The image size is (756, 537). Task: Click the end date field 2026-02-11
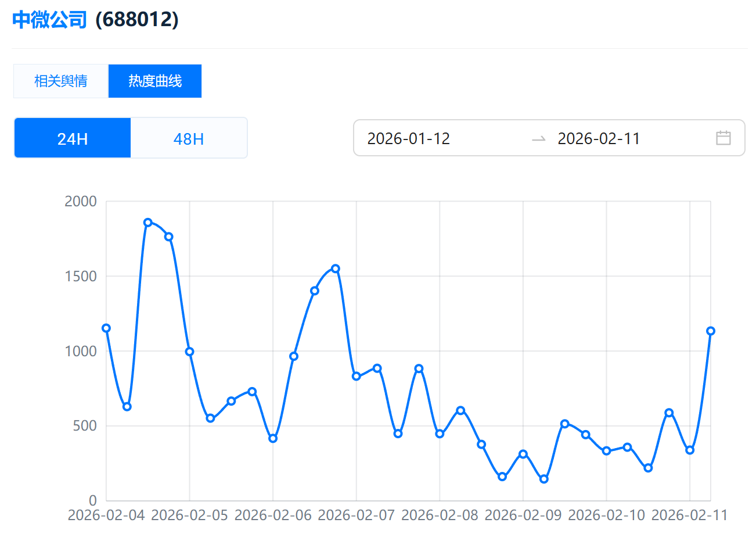pyautogui.click(x=599, y=138)
